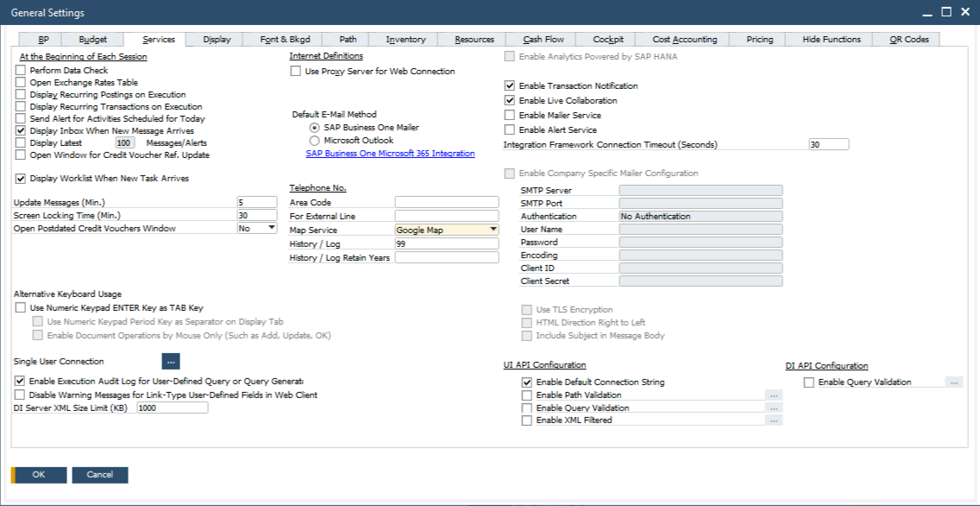Click the Area Code input field
Viewport: 980px width, 506px height.
pyautogui.click(x=447, y=202)
